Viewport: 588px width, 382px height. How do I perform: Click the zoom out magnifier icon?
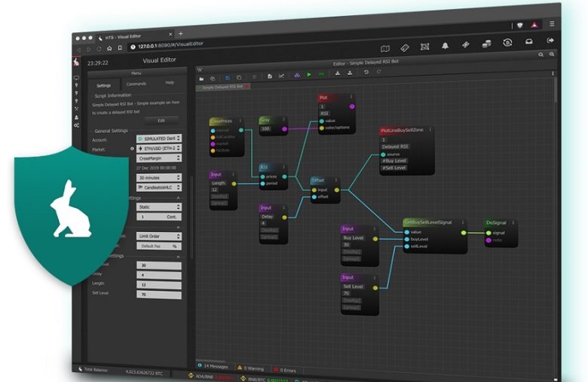click(x=552, y=54)
